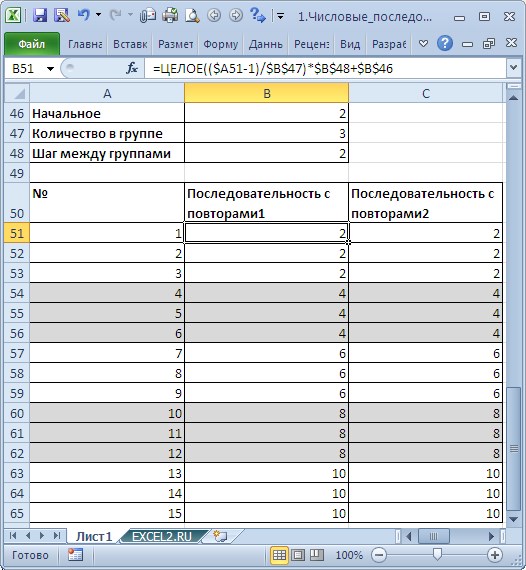526x570 pixels.
Task: Click cell A65 containing value 15
Action: tap(107, 513)
